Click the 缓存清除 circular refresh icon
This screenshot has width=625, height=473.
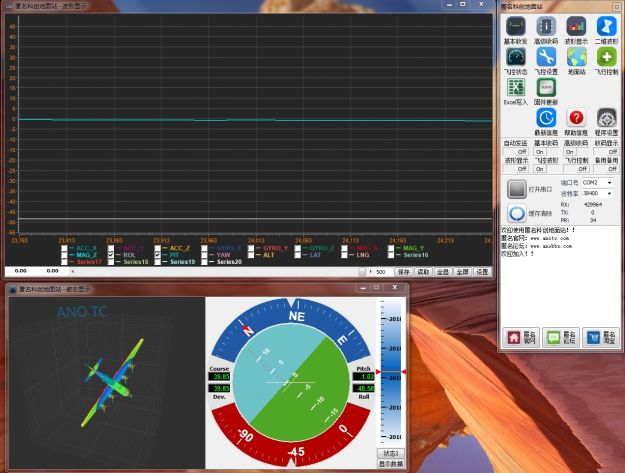(517, 213)
